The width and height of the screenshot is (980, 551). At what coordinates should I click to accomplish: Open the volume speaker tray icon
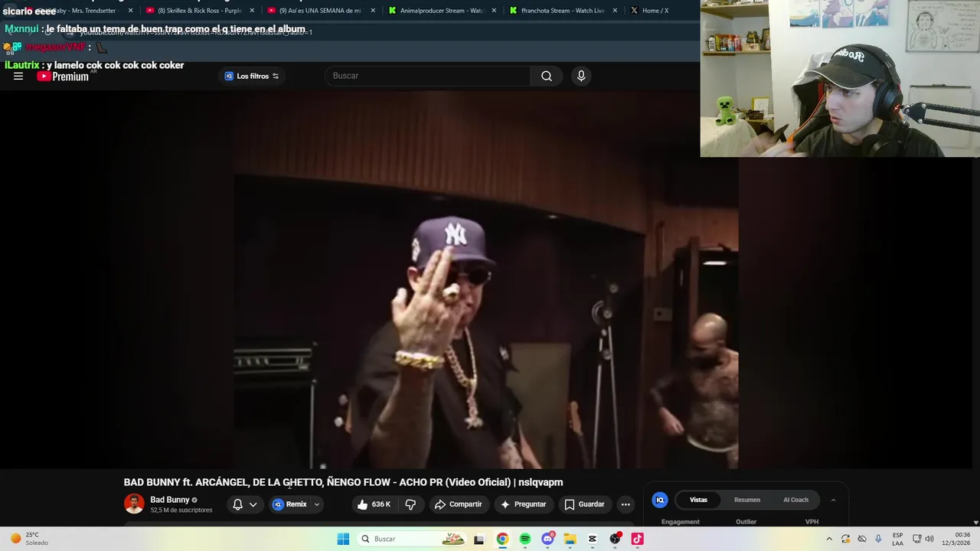929,539
